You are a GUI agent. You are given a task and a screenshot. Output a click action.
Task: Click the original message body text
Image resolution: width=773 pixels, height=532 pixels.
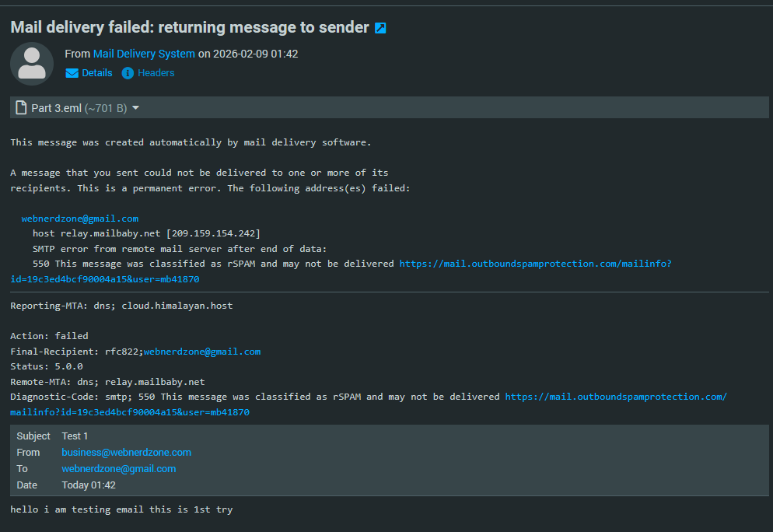pyautogui.click(x=121, y=509)
